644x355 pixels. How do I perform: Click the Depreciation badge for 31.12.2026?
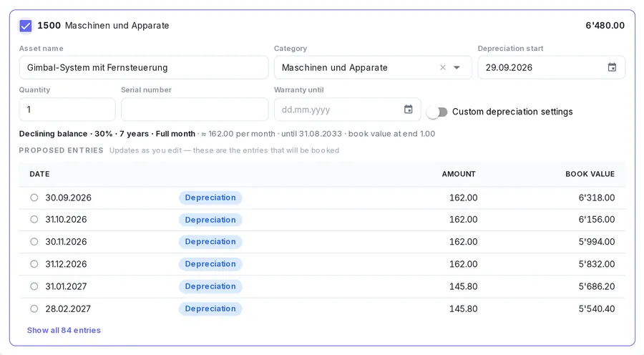pyautogui.click(x=210, y=264)
